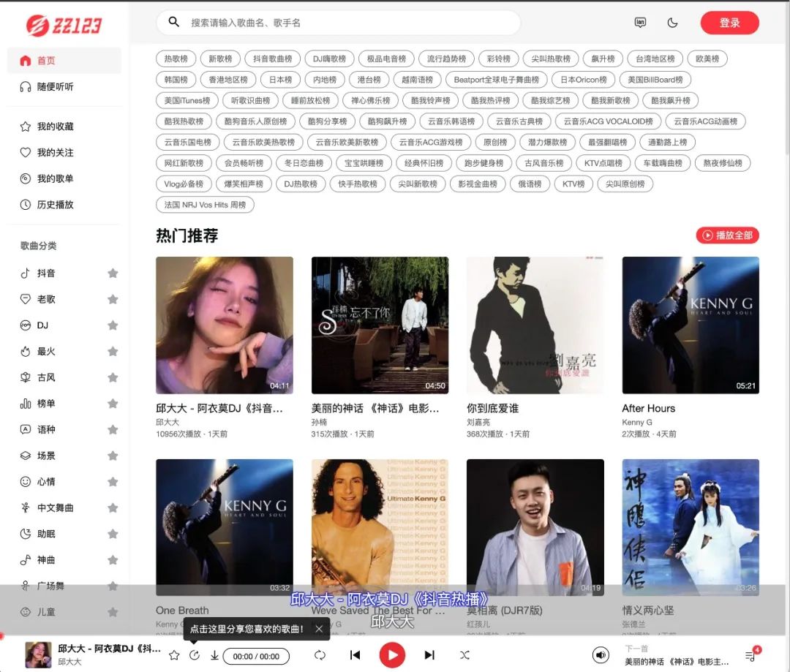Viewport: 790px width, 672px height.
Task: Select the 法国 NRJ Vos Hits 周榜 tag
Action: [205, 205]
